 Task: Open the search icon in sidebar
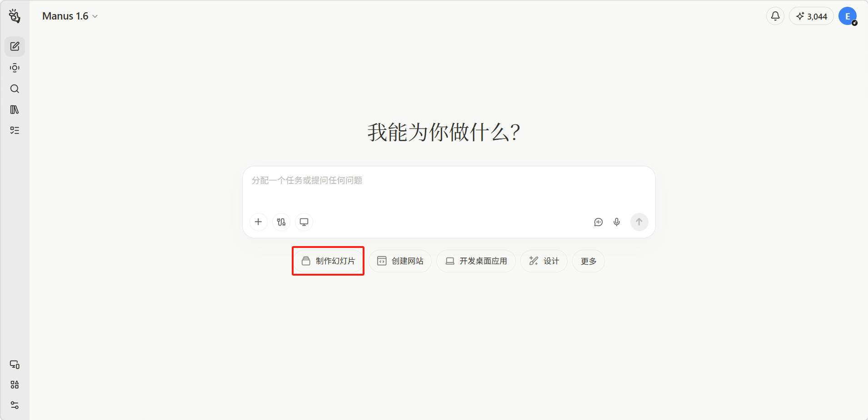point(15,89)
